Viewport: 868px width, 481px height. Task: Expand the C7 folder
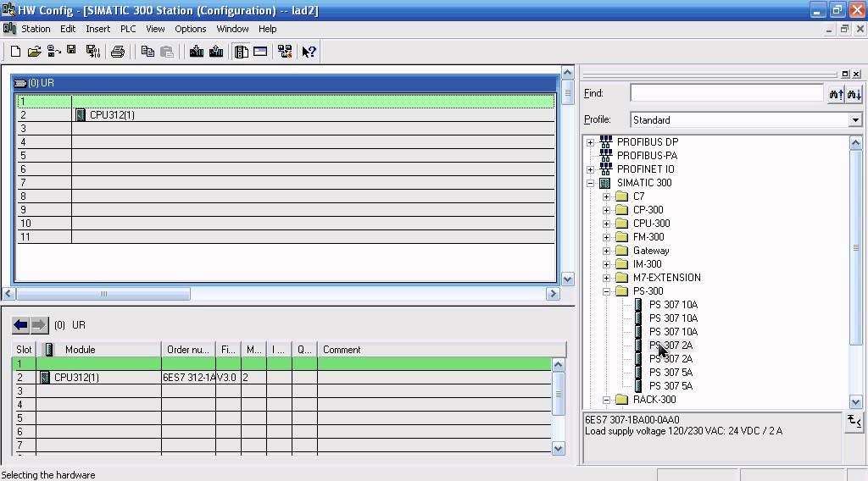pyautogui.click(x=606, y=196)
